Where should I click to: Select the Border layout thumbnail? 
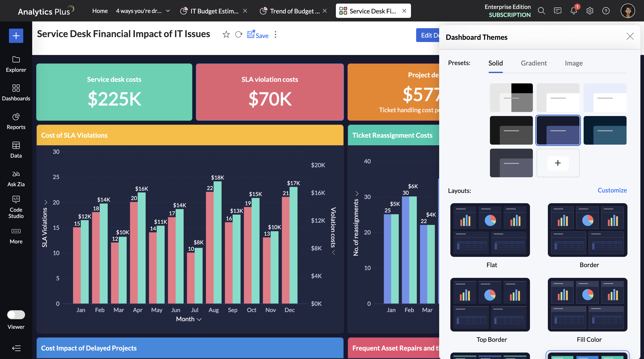(x=587, y=230)
